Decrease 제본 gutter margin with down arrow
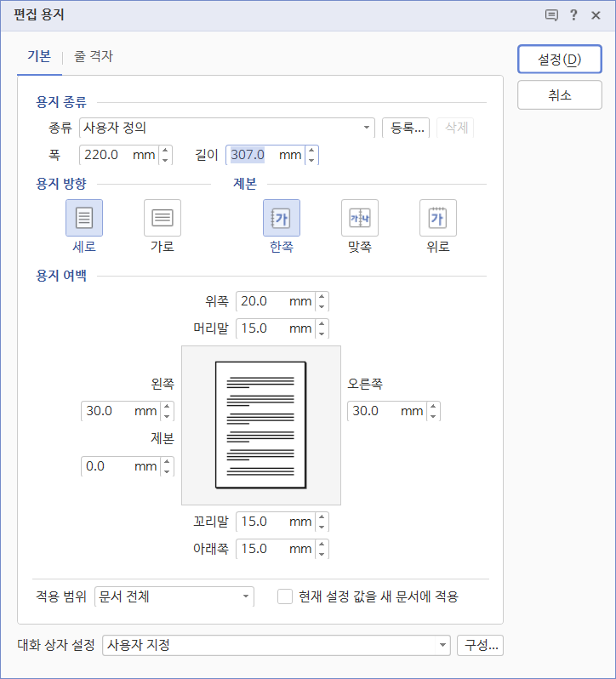Image resolution: width=616 pixels, height=679 pixels. tap(167, 471)
